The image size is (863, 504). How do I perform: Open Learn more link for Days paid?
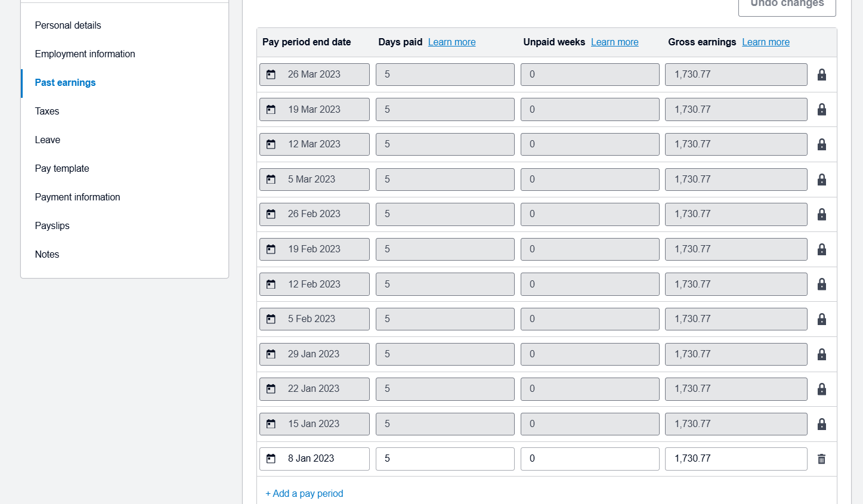coord(452,42)
